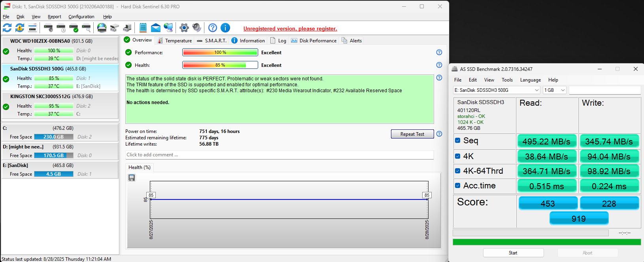Toggle the Seq checkbox in AS SSD

click(457, 140)
